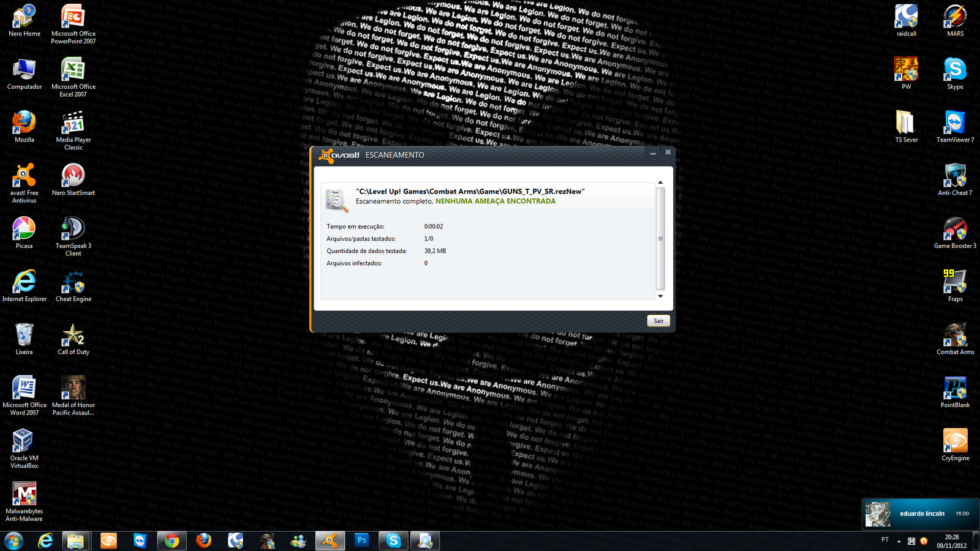Select the Cheat Engine desktop icon

coord(73,286)
